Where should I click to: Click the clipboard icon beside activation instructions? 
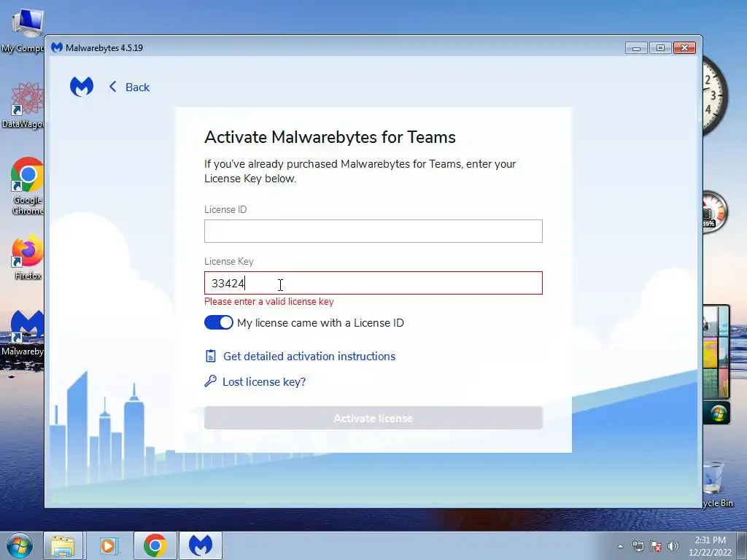point(211,356)
